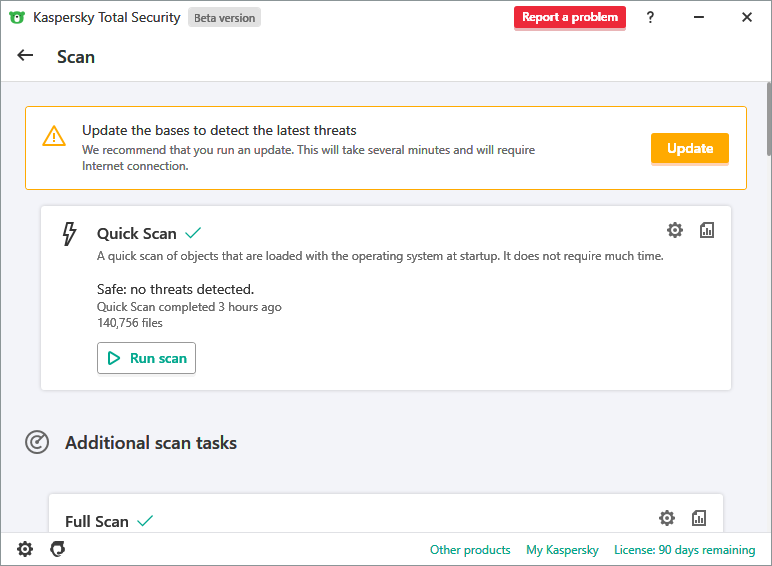
Task: View the Full Scan report icon
Action: [x=699, y=518]
